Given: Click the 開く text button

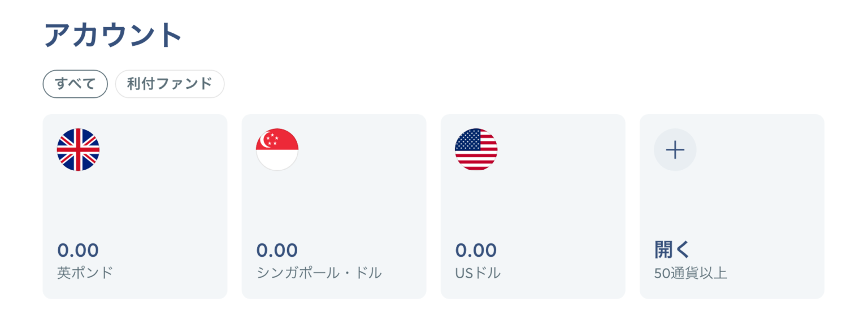Looking at the screenshot, I should pyautogui.click(x=672, y=249).
